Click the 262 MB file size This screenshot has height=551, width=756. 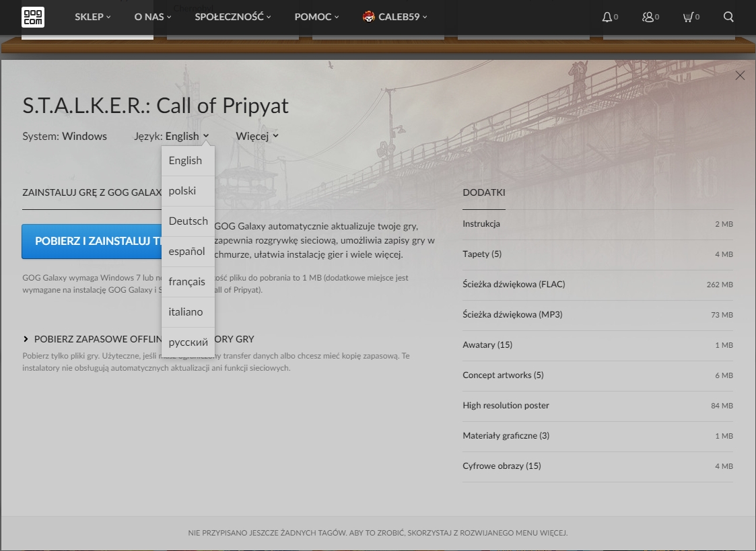point(720,285)
